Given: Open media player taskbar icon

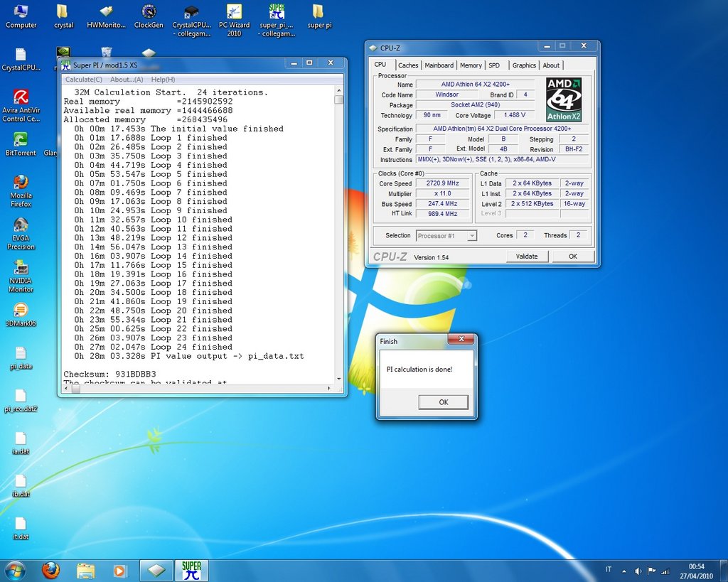Looking at the screenshot, I should (x=119, y=571).
